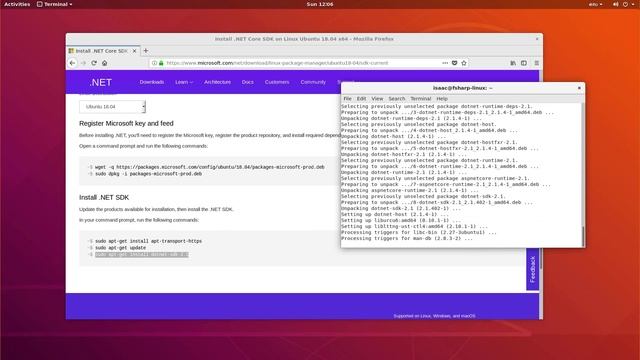Click sudo apt-get install apt-transport-https line
640x360 pixels.
(x=148, y=241)
